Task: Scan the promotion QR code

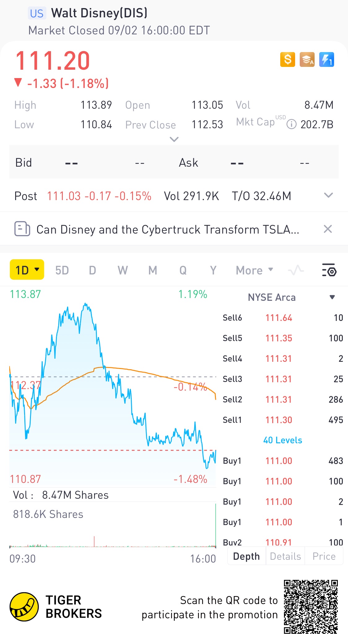Action: coord(311,607)
